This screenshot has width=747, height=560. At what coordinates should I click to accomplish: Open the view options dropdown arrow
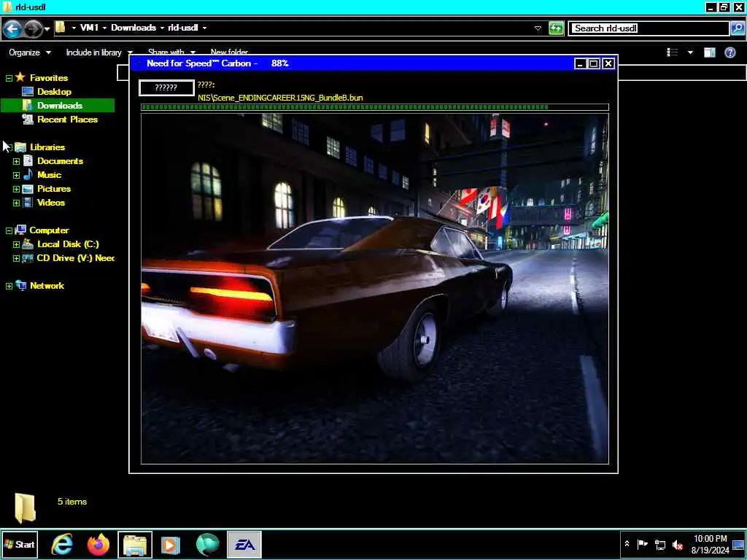[690, 52]
